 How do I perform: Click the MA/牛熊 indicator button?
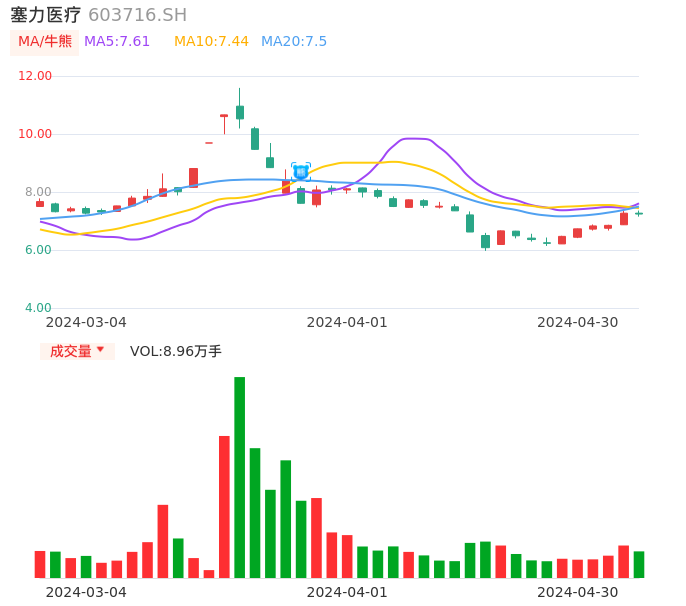coord(45,42)
